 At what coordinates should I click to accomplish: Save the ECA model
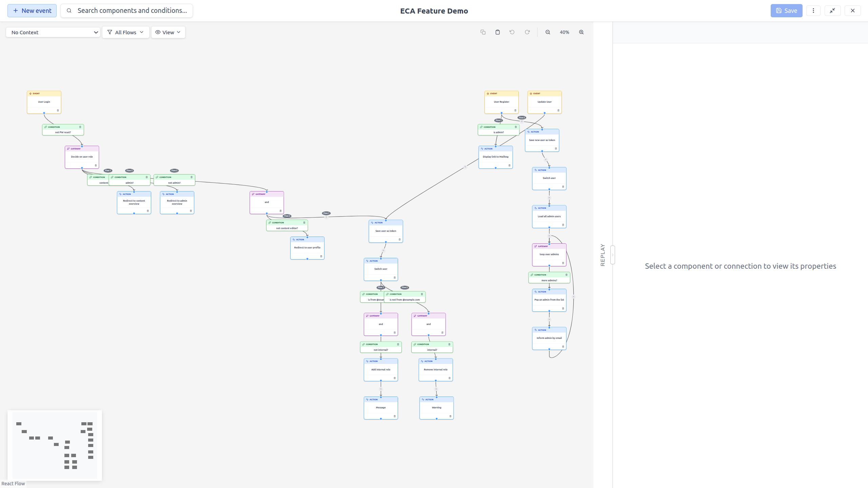pyautogui.click(x=786, y=11)
